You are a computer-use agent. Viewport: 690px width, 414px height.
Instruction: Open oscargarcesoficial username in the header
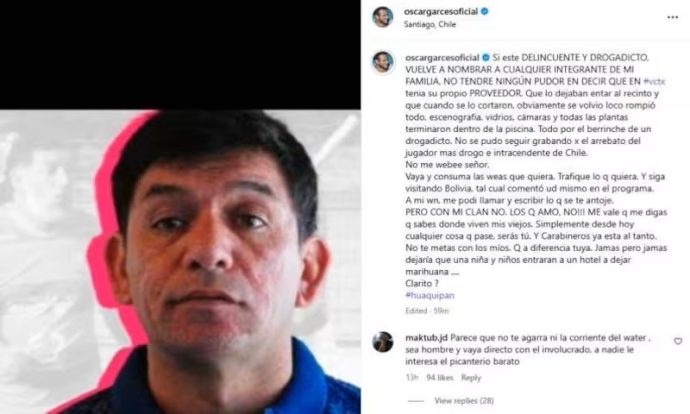click(441, 12)
